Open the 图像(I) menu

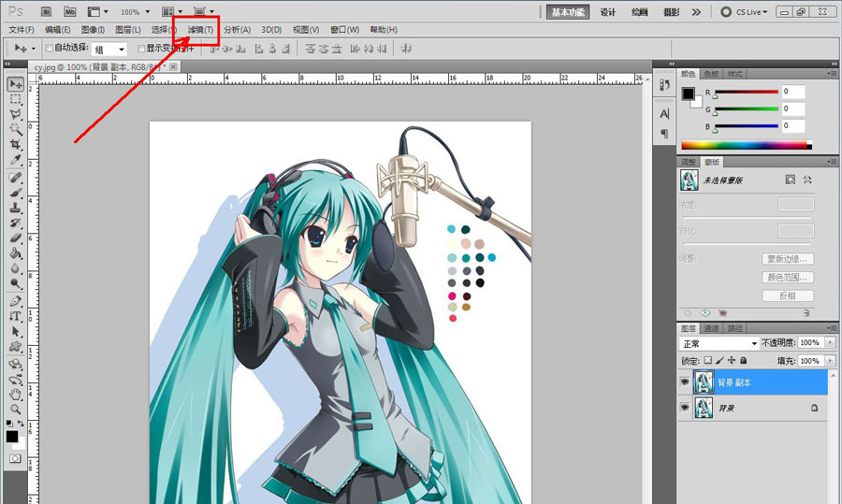pyautogui.click(x=93, y=30)
